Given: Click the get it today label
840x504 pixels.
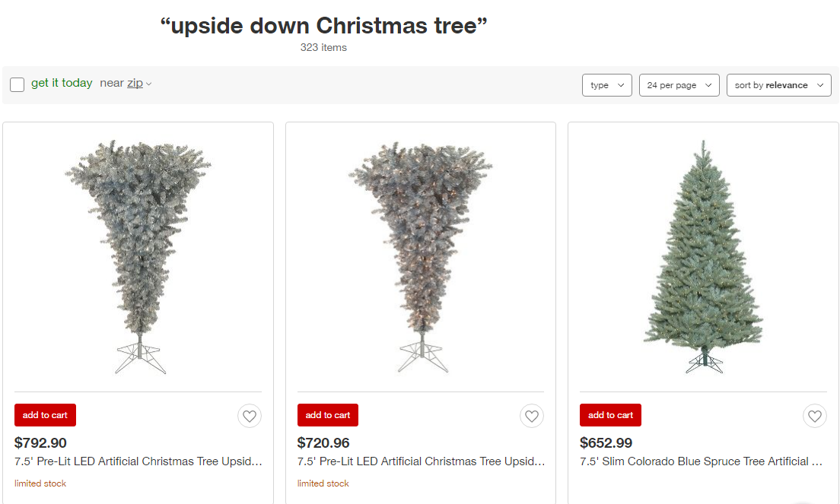Looking at the screenshot, I should [62, 83].
